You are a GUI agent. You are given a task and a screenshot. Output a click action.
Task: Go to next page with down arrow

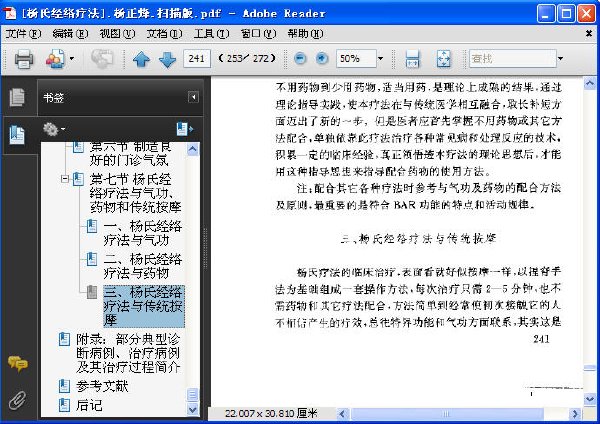point(166,59)
